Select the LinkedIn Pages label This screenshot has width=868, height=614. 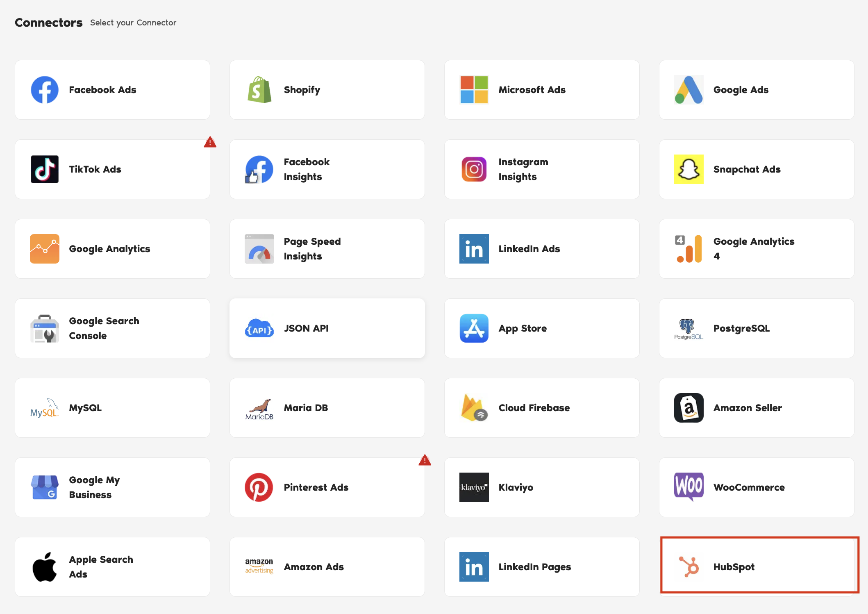534,567
